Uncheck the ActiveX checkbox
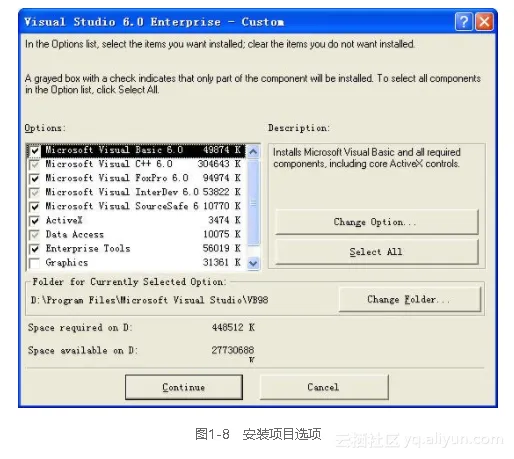The image size is (514, 459). [34, 221]
